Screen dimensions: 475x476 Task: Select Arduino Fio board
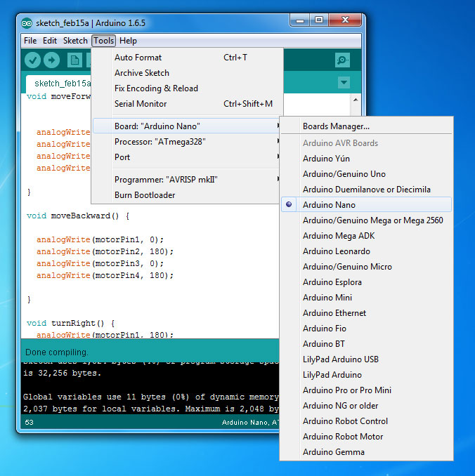point(366,329)
